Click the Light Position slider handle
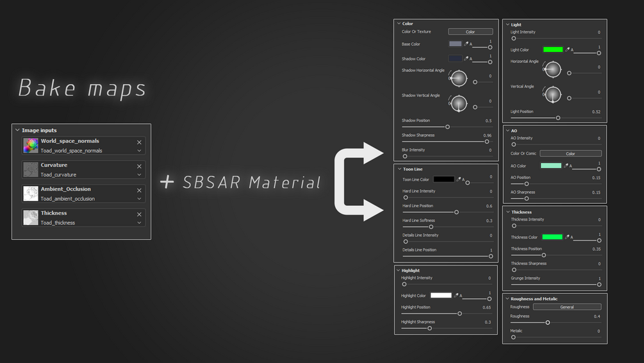The height and width of the screenshot is (363, 644). 558,118
